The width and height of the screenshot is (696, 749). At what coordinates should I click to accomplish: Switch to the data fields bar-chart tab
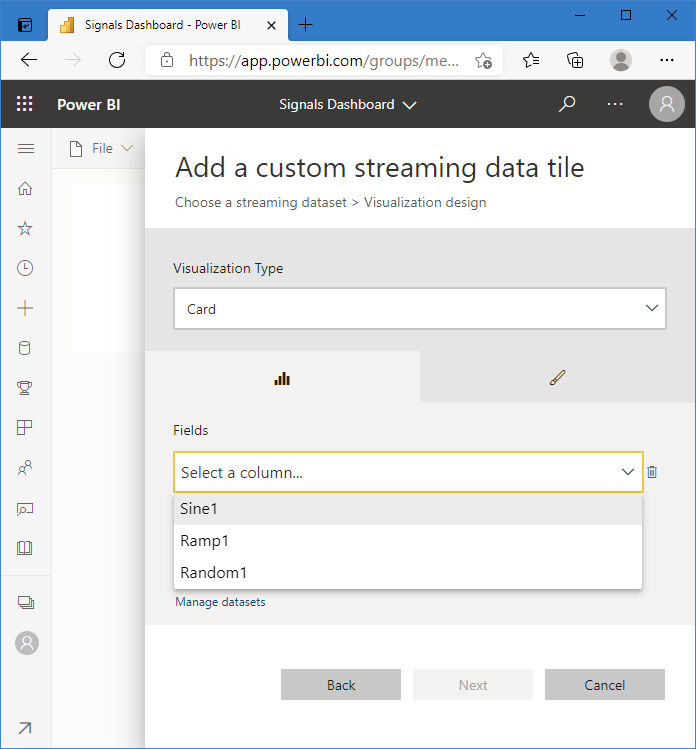pos(282,378)
